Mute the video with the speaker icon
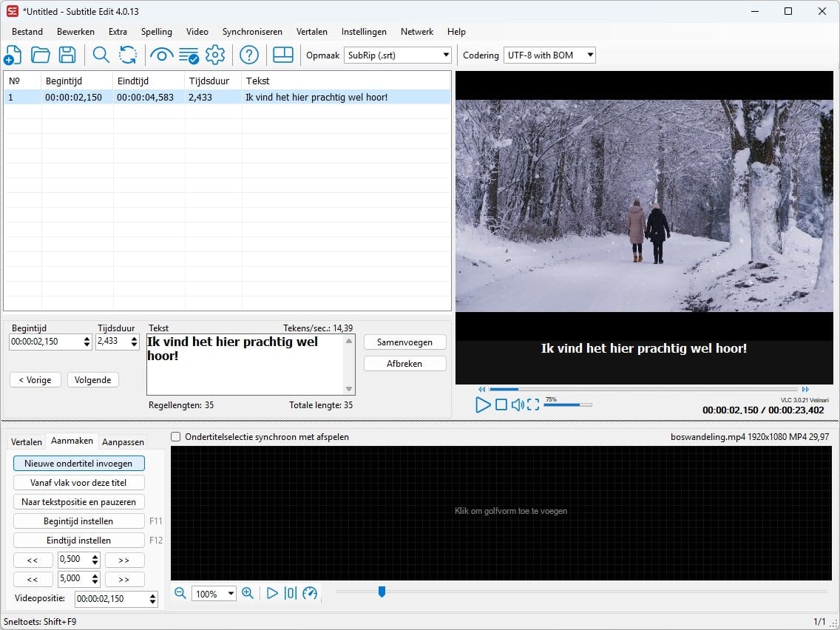This screenshot has width=840, height=630. [518, 404]
